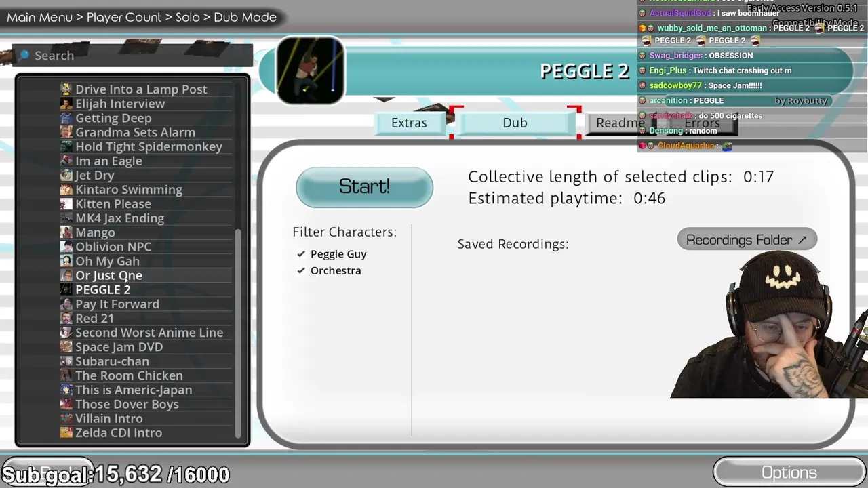Open the Readme tab
The image size is (868, 488).
[x=620, y=123]
